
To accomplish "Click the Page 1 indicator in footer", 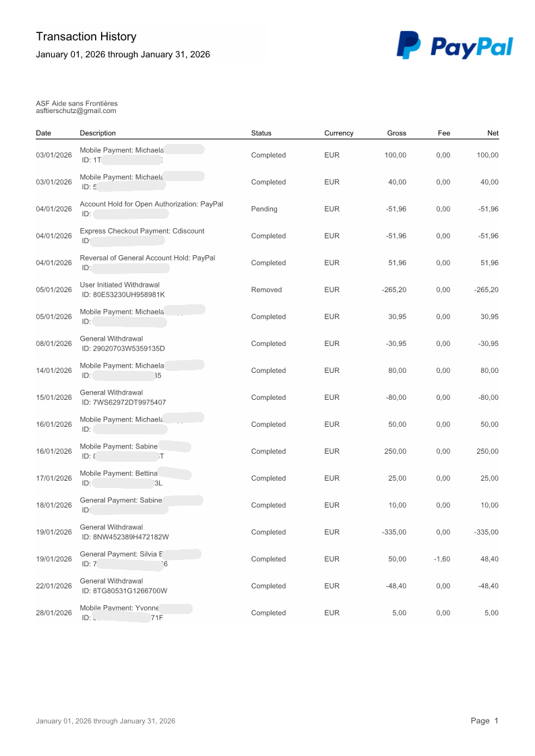I will 484,721.
